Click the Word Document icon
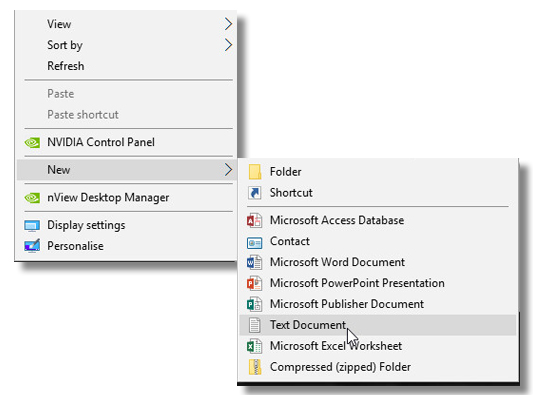The width and height of the screenshot is (533, 395). (x=254, y=262)
